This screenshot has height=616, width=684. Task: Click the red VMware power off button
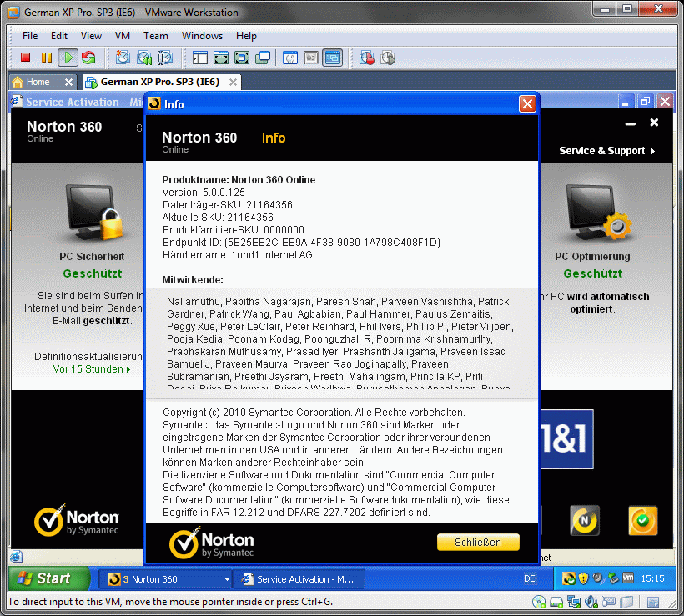click(25, 58)
